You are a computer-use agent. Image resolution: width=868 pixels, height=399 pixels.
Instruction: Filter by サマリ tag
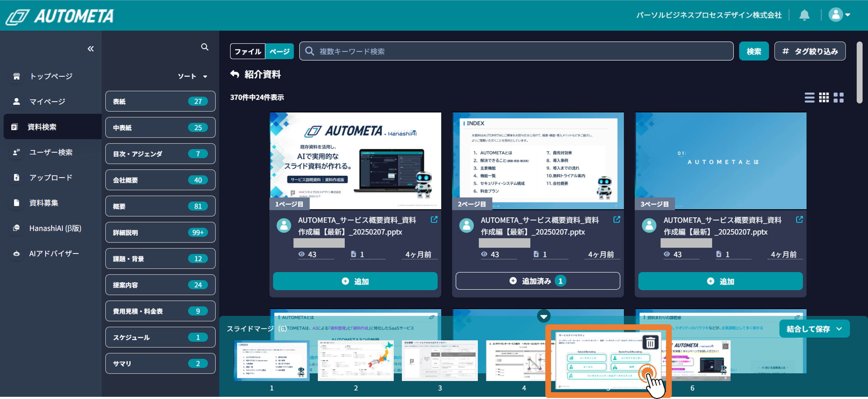click(x=161, y=364)
